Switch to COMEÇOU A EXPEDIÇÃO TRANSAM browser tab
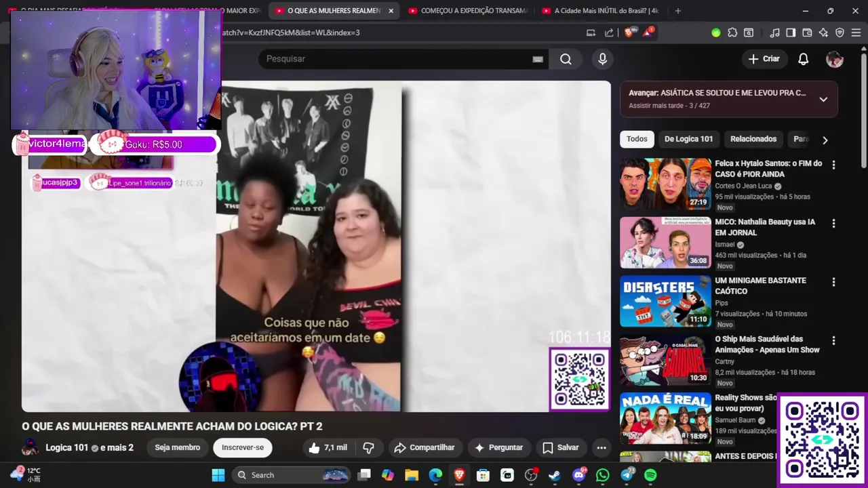The image size is (868, 488). (x=467, y=11)
